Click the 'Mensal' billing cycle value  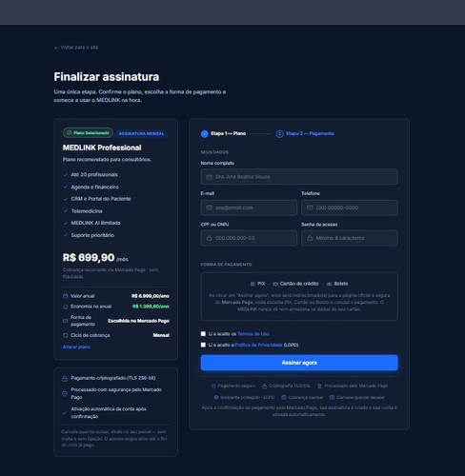pyautogui.click(x=161, y=335)
